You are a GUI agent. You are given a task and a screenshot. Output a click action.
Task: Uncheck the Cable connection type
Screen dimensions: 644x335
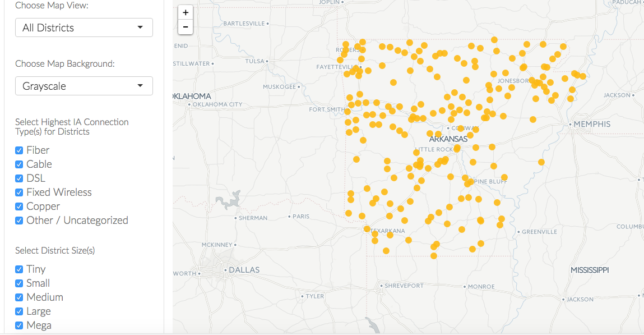pyautogui.click(x=19, y=164)
